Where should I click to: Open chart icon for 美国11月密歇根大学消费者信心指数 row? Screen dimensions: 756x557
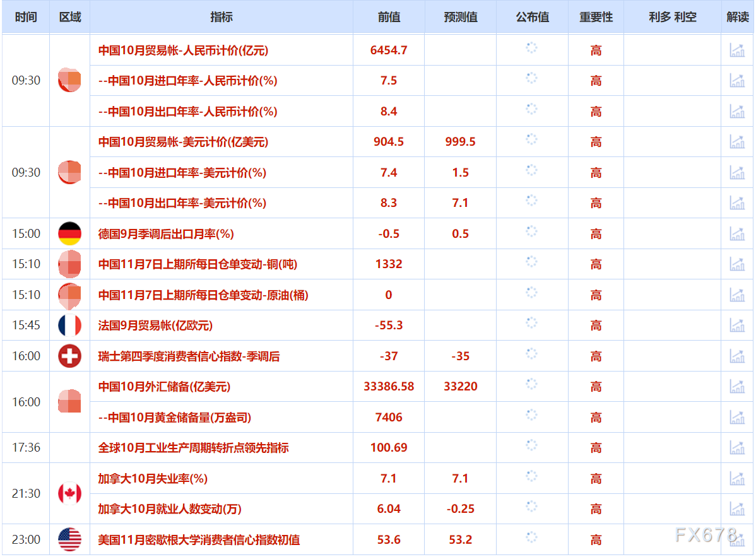tap(737, 539)
